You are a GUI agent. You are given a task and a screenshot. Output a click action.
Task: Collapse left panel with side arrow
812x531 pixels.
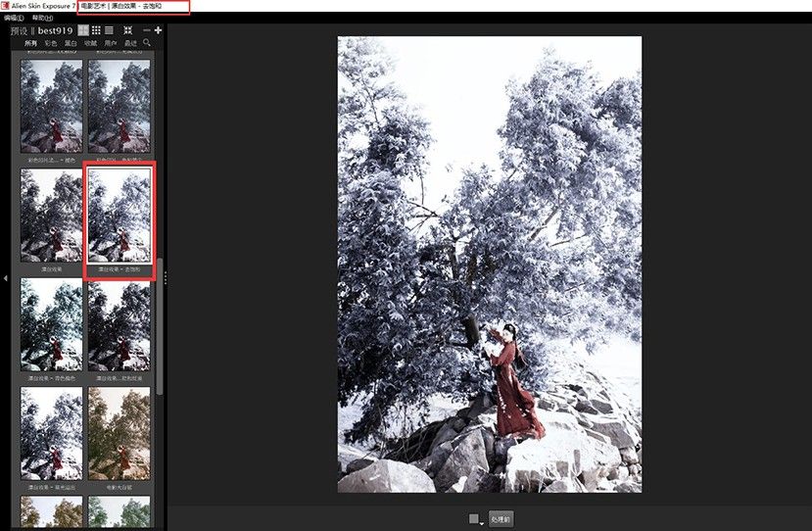tap(5, 278)
